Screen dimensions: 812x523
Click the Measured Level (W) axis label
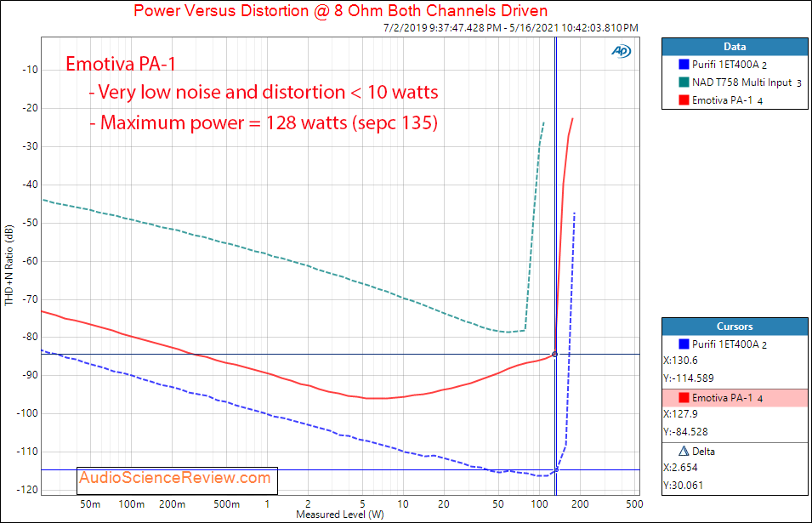click(340, 514)
